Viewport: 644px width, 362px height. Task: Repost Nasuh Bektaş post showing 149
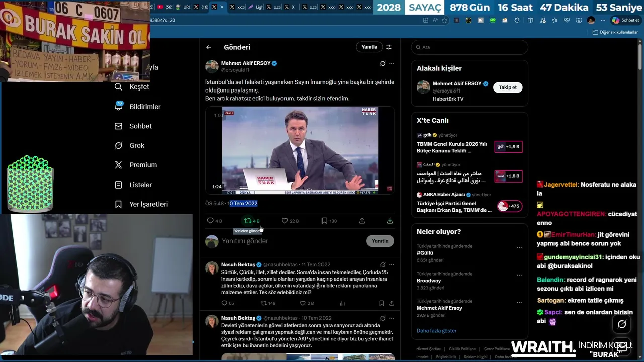click(x=263, y=303)
